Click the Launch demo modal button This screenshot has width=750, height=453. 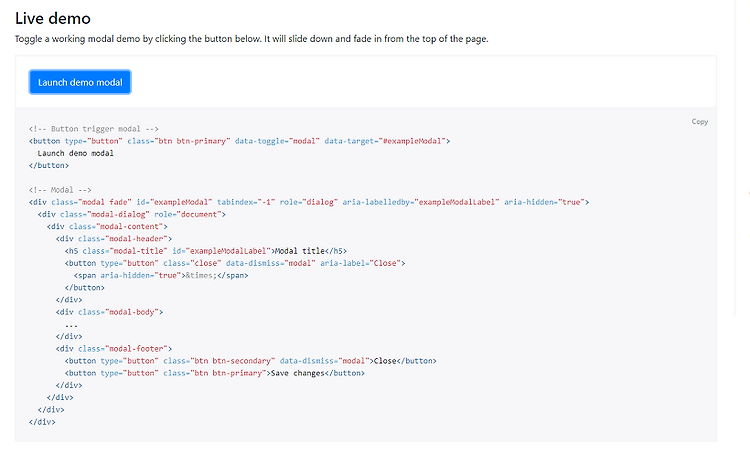click(x=80, y=82)
